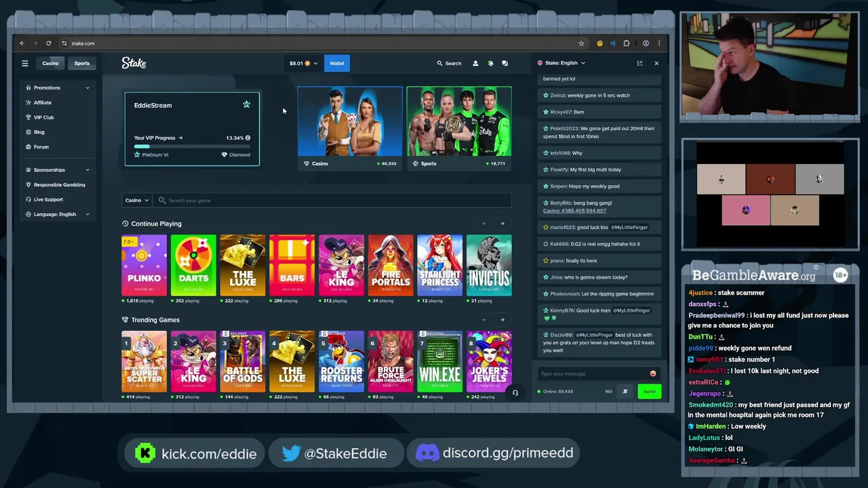Open the Casino promo banner
This screenshot has width=868, height=488.
[x=350, y=128]
